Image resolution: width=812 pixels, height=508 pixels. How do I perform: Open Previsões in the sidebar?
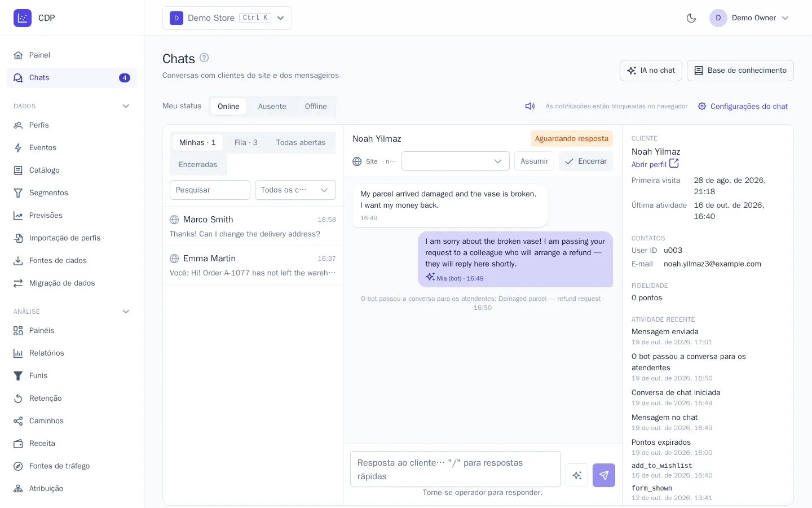(72, 216)
